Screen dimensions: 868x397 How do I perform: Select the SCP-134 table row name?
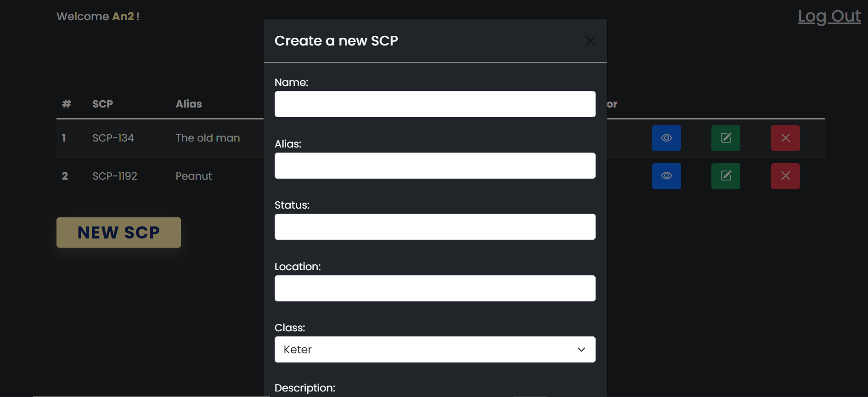click(x=113, y=138)
